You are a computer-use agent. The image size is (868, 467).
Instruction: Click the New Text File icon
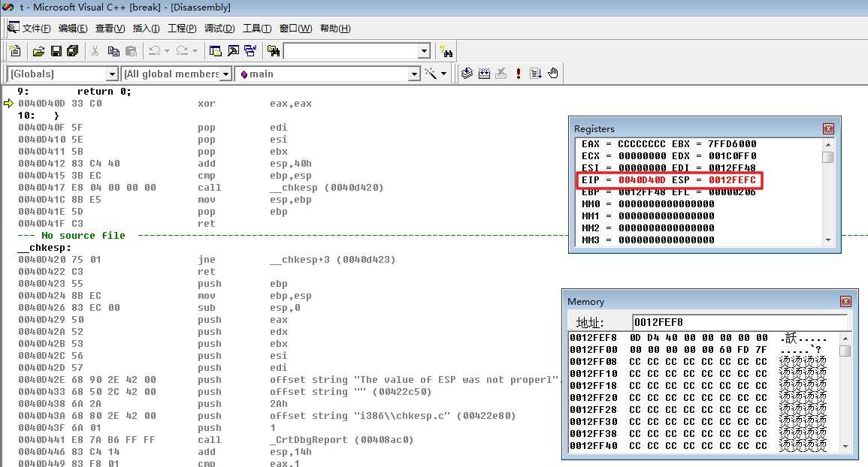coord(16,51)
